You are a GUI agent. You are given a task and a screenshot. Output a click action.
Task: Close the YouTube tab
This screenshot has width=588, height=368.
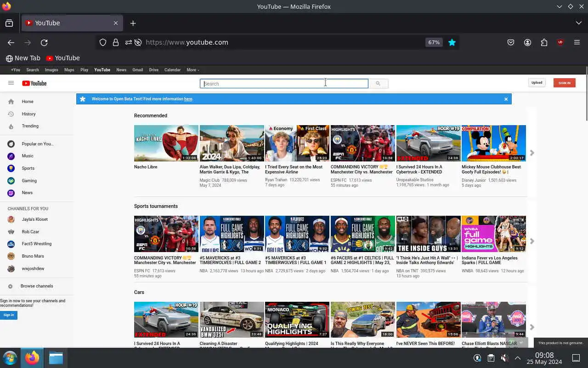[116, 23]
